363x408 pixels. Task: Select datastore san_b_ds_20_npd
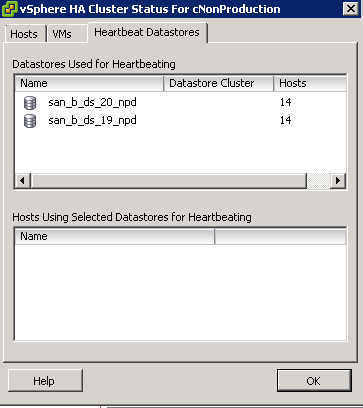pyautogui.click(x=92, y=102)
